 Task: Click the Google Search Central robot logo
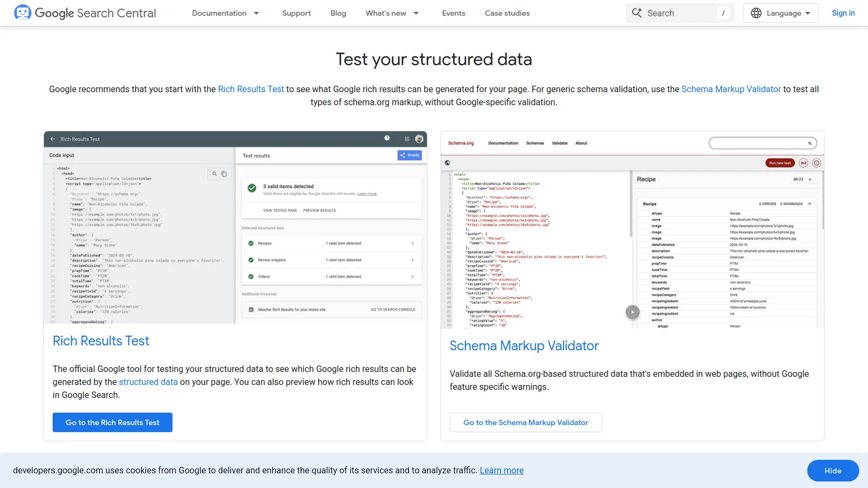tap(23, 12)
